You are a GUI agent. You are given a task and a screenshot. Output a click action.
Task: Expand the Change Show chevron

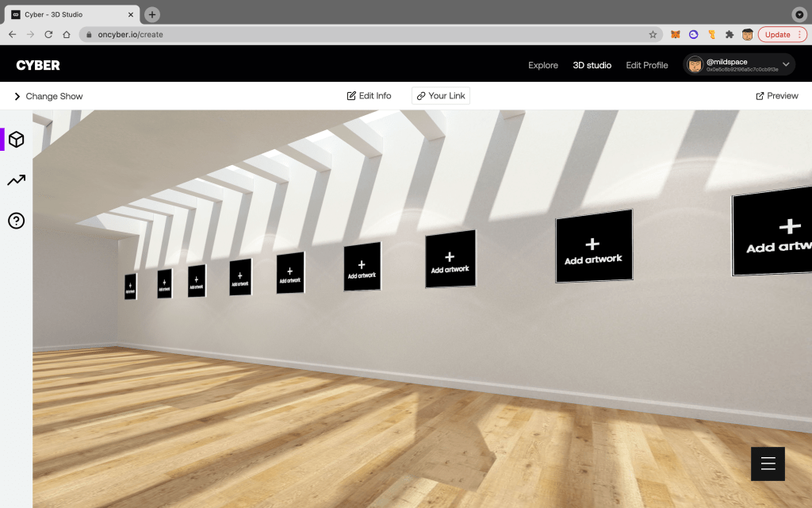point(17,96)
